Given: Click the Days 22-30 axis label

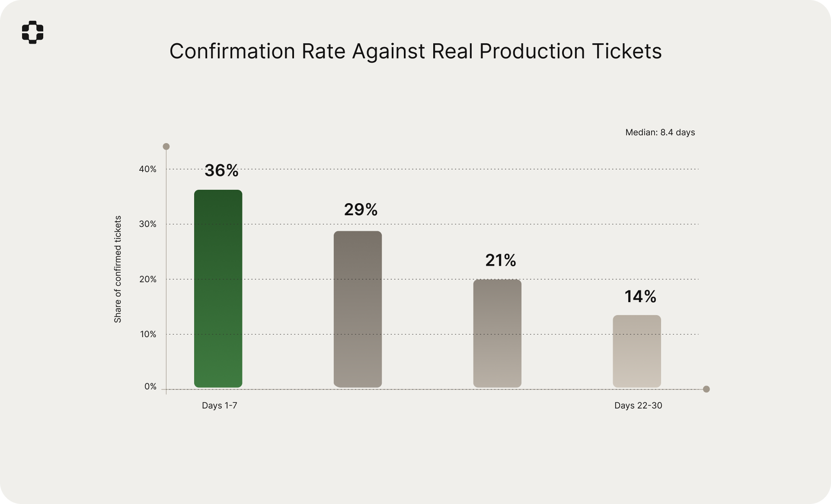Looking at the screenshot, I should point(638,405).
